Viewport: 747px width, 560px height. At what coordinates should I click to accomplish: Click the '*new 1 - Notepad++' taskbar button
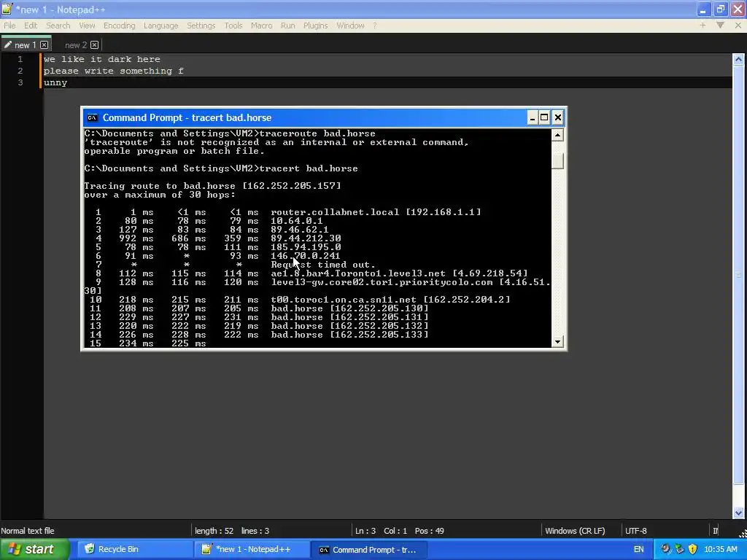pos(252,550)
